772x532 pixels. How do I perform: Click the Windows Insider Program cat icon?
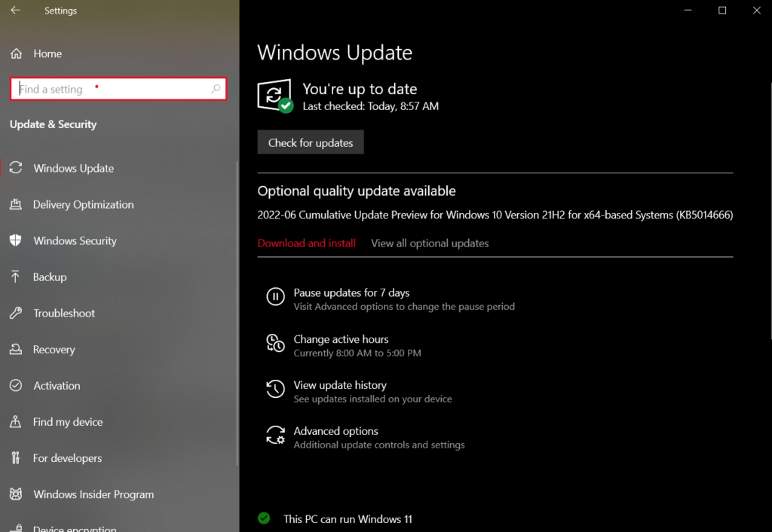16,494
